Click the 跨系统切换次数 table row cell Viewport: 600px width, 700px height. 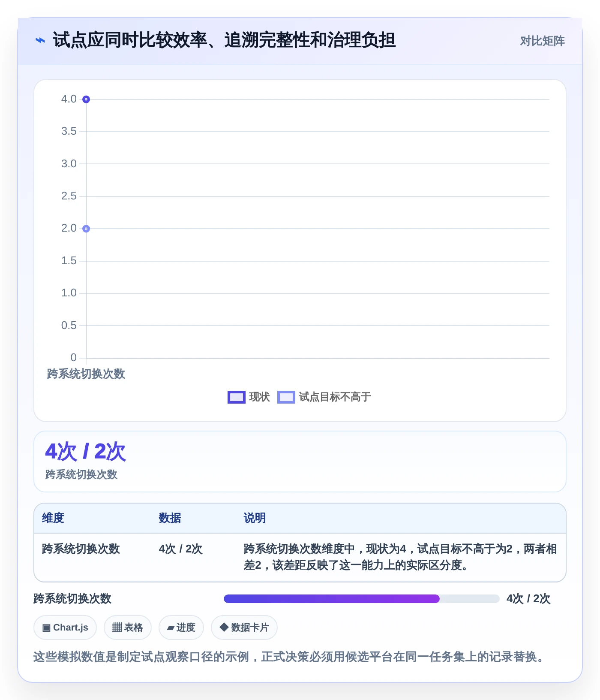[x=81, y=549]
